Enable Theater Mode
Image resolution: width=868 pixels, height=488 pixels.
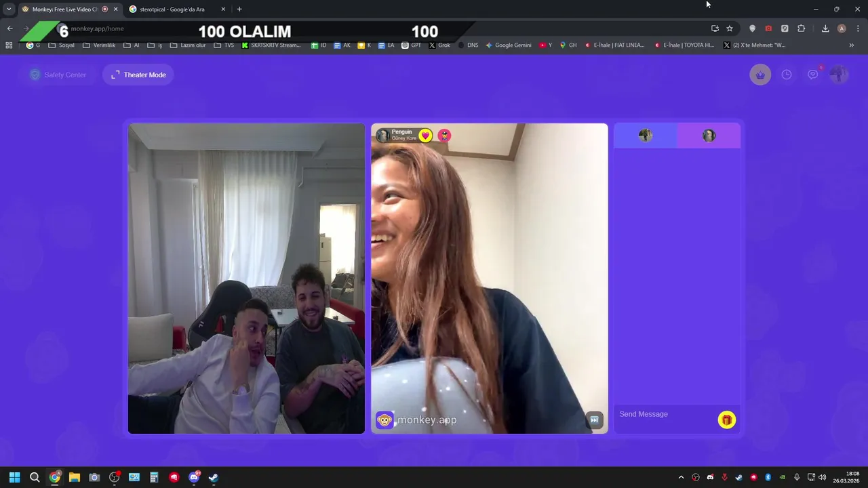138,75
